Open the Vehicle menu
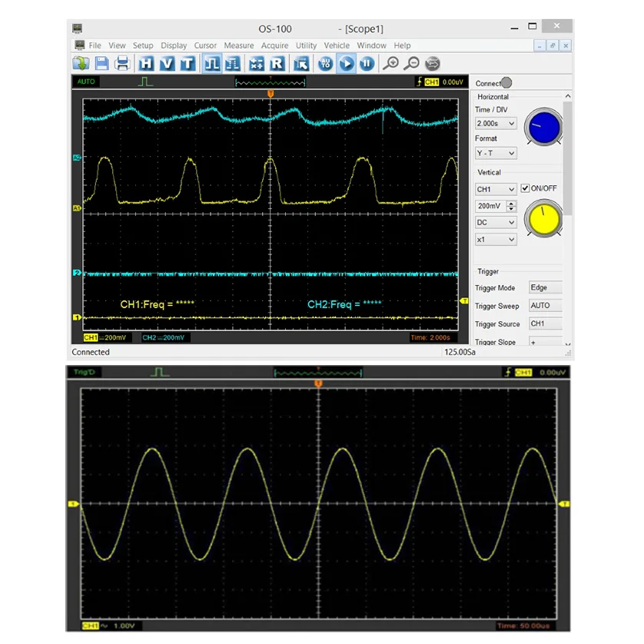 [x=337, y=45]
